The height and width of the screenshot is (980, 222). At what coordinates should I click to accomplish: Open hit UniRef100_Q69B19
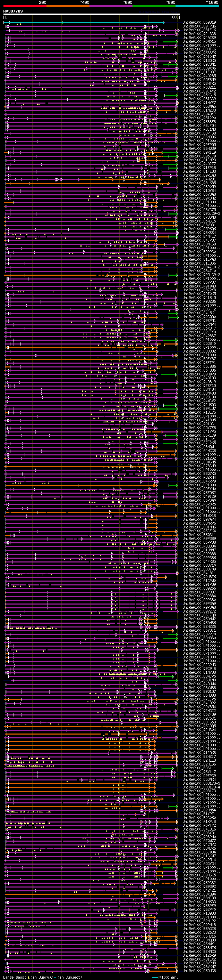coord(199,23)
